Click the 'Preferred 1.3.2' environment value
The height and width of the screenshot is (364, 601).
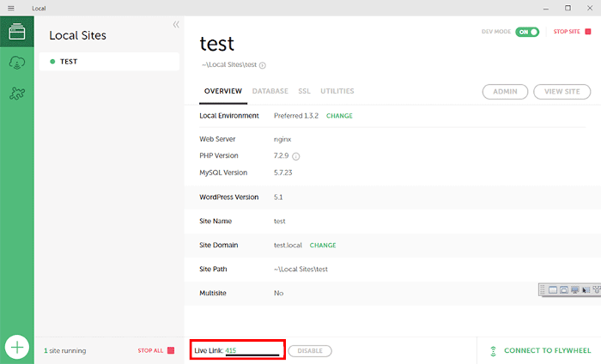[296, 116]
